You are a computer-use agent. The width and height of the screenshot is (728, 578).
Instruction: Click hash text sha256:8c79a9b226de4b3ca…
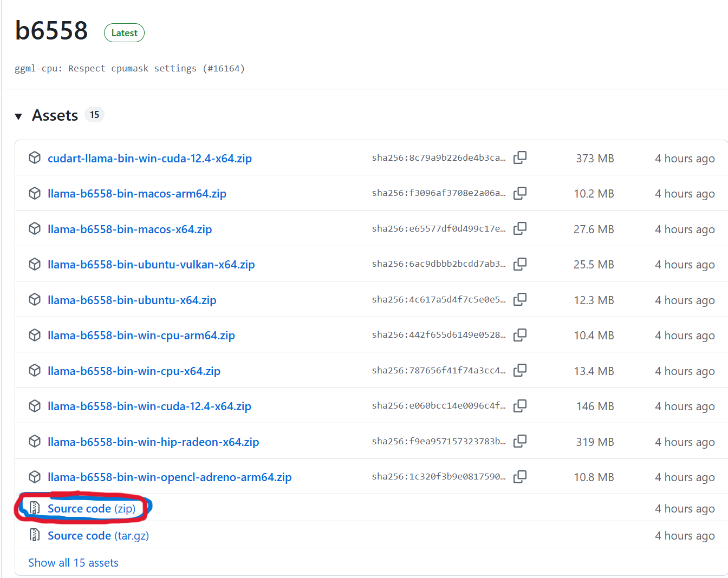tap(439, 158)
